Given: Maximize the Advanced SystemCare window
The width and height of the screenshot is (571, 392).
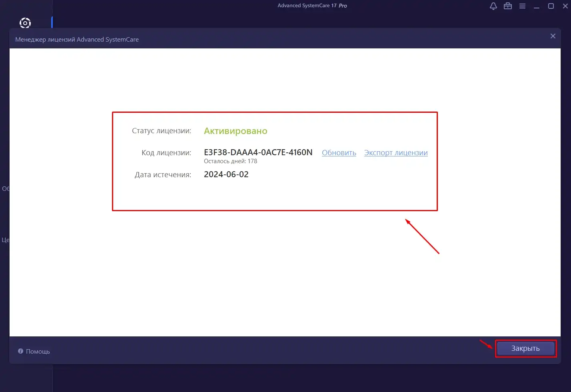Looking at the screenshot, I should (551, 6).
